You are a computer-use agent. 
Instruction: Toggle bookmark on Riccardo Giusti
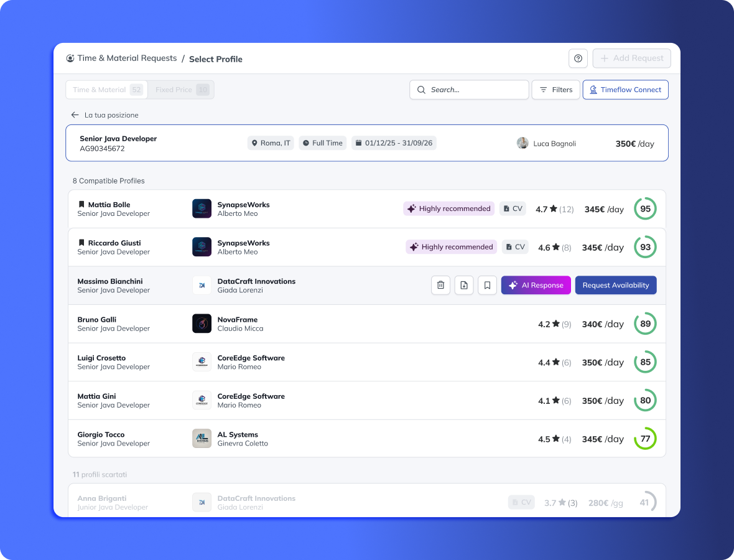point(81,243)
